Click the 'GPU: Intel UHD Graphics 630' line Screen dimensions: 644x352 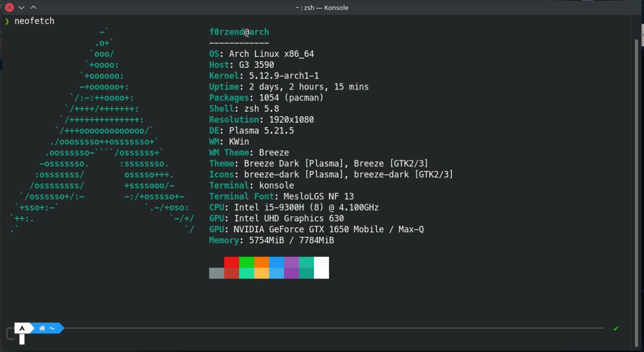(277, 218)
